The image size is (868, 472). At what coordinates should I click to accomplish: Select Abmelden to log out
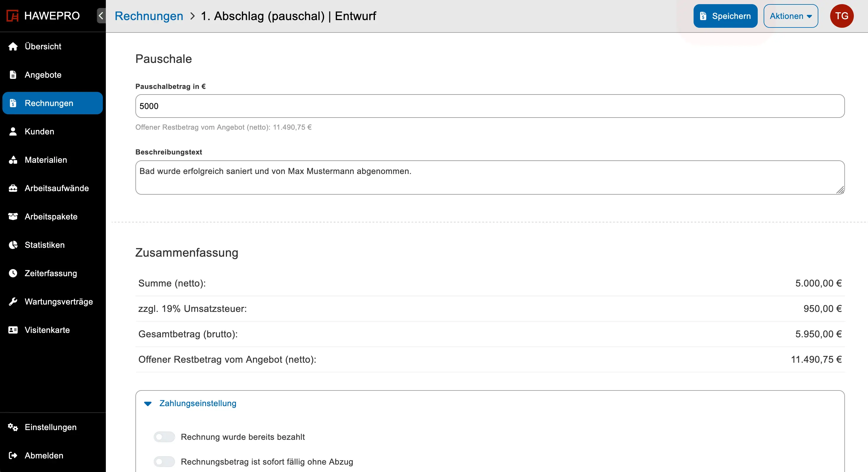coord(53,455)
